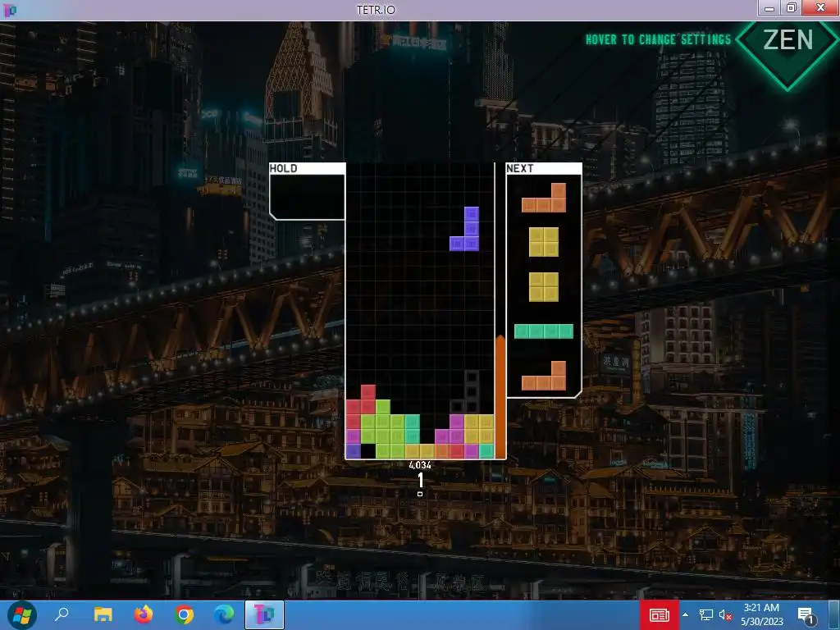Click the empty HOLD piece box
The height and width of the screenshot is (630, 840).
click(x=307, y=197)
